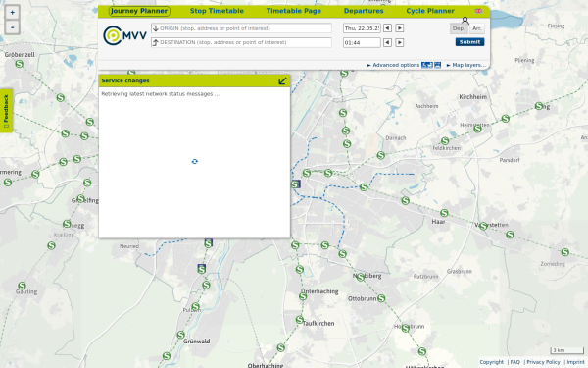Switch to the Cycle Planner tab
The image size is (588, 368).
tap(430, 11)
